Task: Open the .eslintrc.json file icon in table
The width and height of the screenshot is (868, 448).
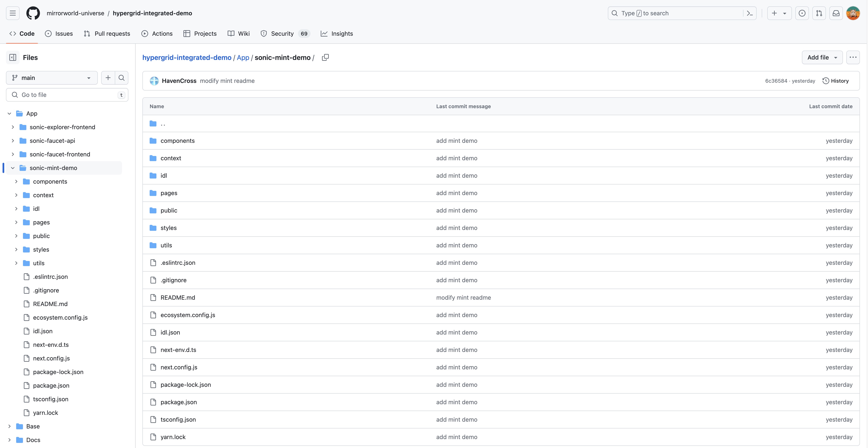Action: pos(153,263)
